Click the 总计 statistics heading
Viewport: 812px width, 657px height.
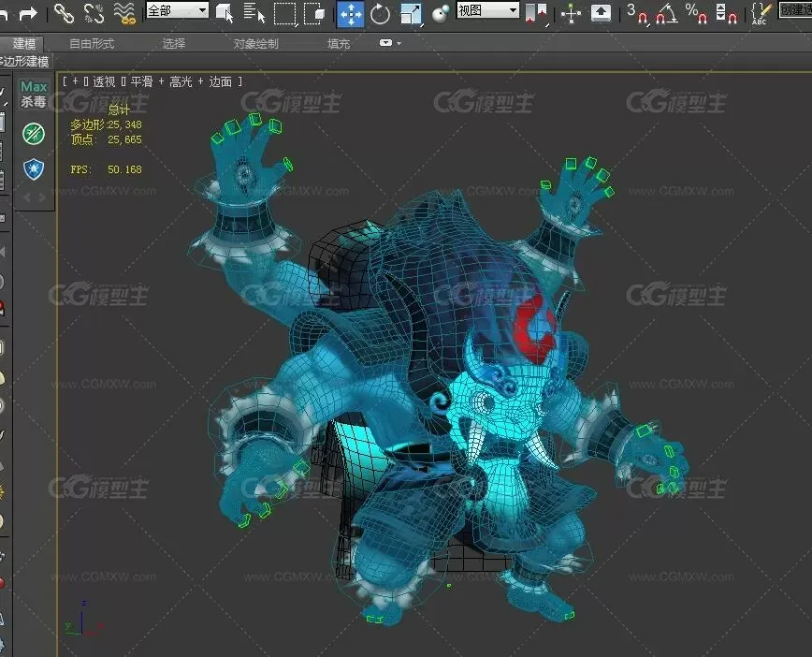[119, 109]
